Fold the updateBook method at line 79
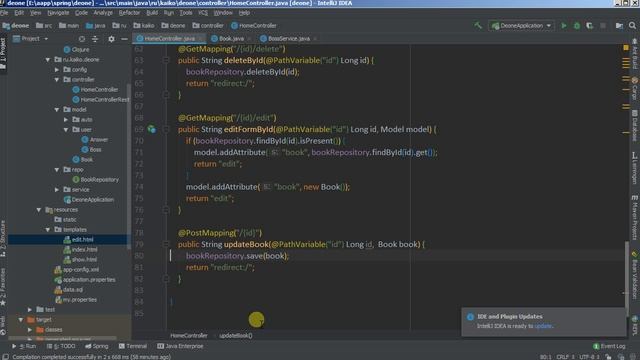Screen dimensions: 640x360 166,244
